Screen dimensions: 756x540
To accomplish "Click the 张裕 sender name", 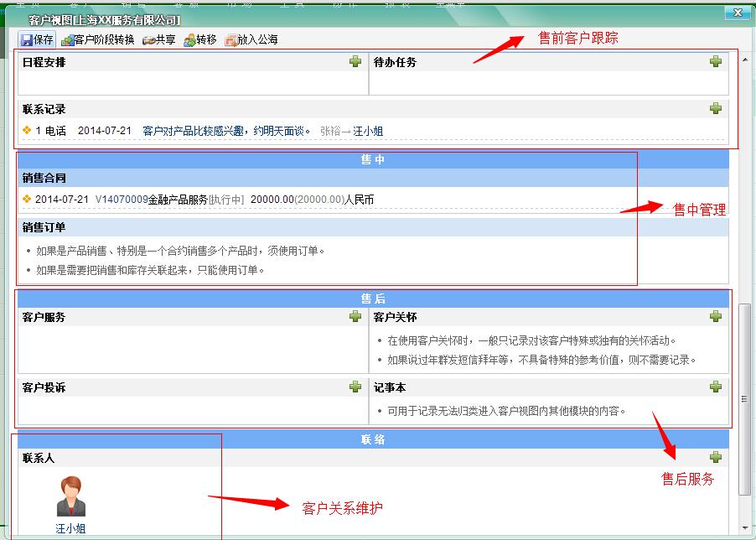I will coord(330,131).
